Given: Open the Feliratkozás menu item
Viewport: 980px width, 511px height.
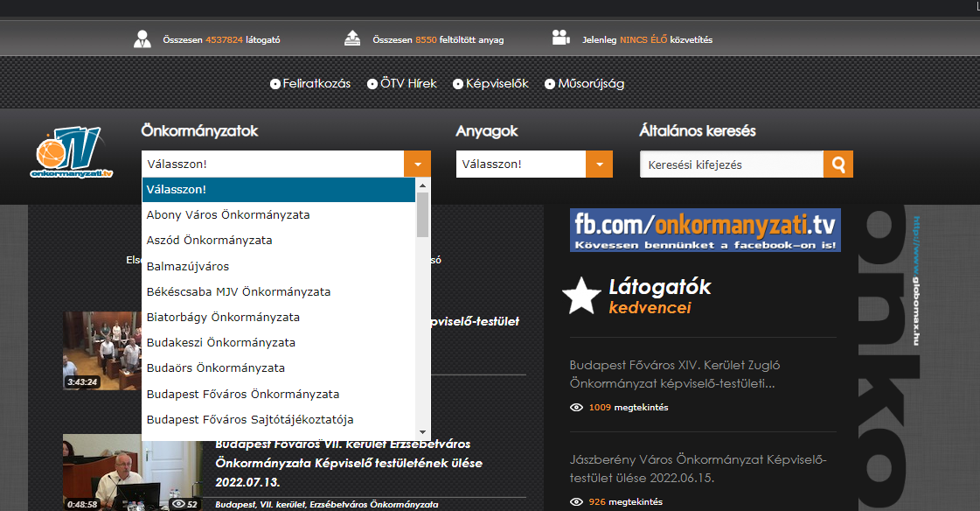Looking at the screenshot, I should [x=316, y=84].
